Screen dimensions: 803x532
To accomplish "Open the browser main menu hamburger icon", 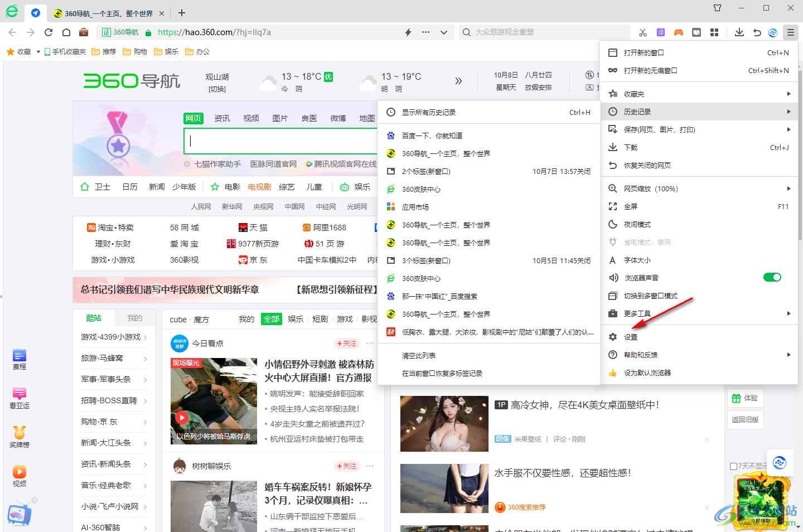I will [791, 32].
